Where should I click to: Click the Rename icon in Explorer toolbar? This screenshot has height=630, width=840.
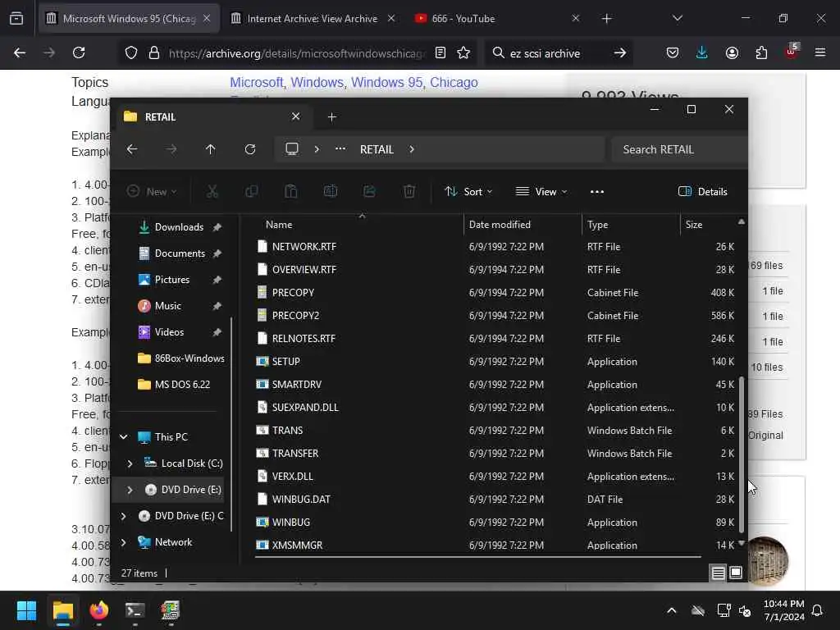331,191
